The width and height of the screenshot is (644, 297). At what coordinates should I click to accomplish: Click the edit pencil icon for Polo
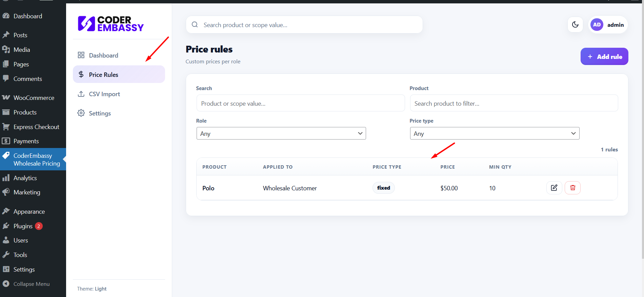point(554,188)
